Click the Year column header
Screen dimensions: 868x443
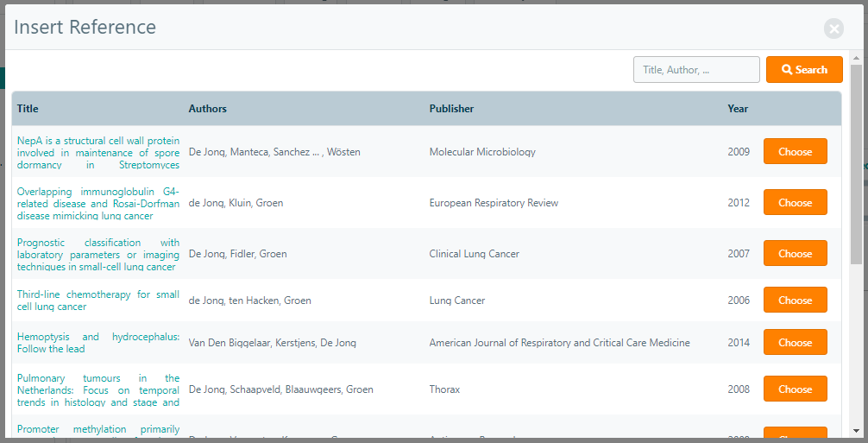coord(738,109)
